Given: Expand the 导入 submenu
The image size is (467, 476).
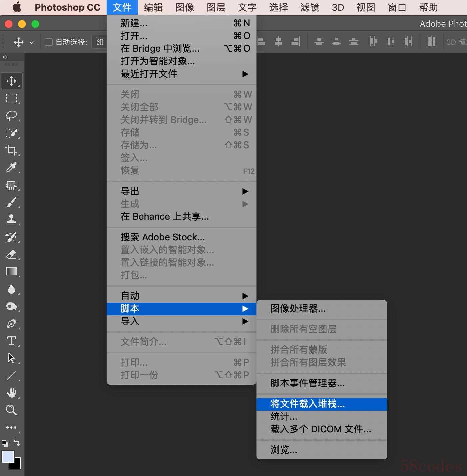Looking at the screenshot, I should 182,321.
